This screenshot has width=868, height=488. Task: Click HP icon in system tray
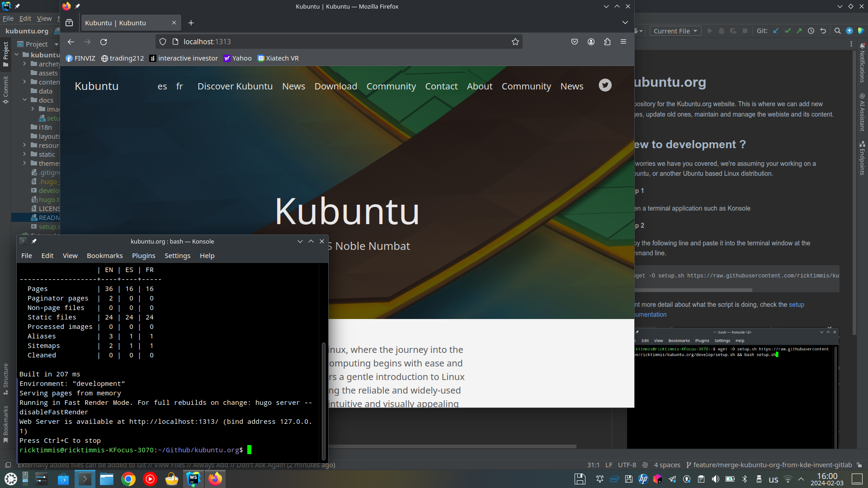point(643,479)
